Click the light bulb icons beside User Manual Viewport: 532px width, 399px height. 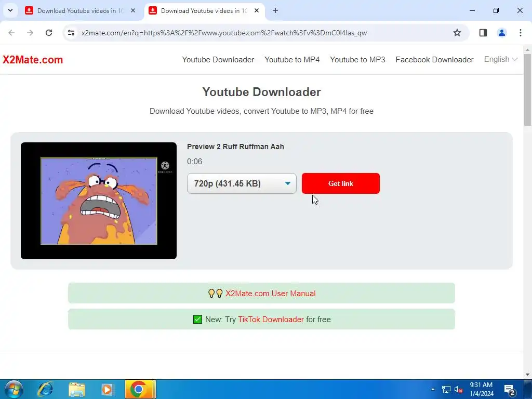pyautogui.click(x=216, y=293)
